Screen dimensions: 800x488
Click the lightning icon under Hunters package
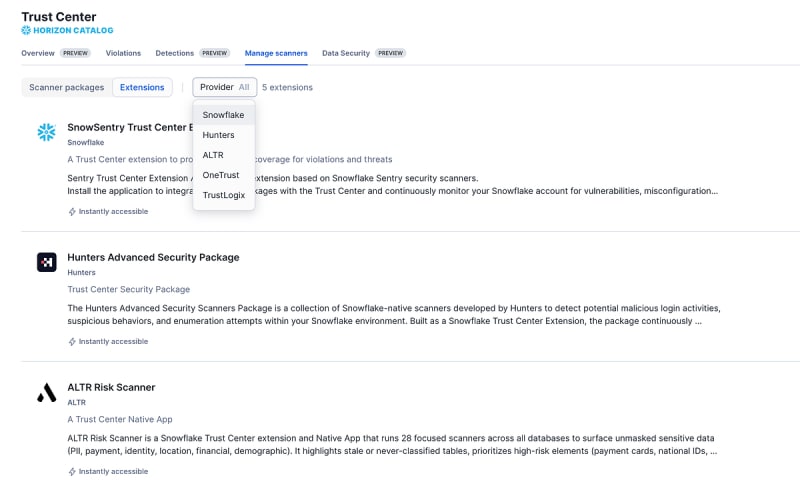pos(72,341)
